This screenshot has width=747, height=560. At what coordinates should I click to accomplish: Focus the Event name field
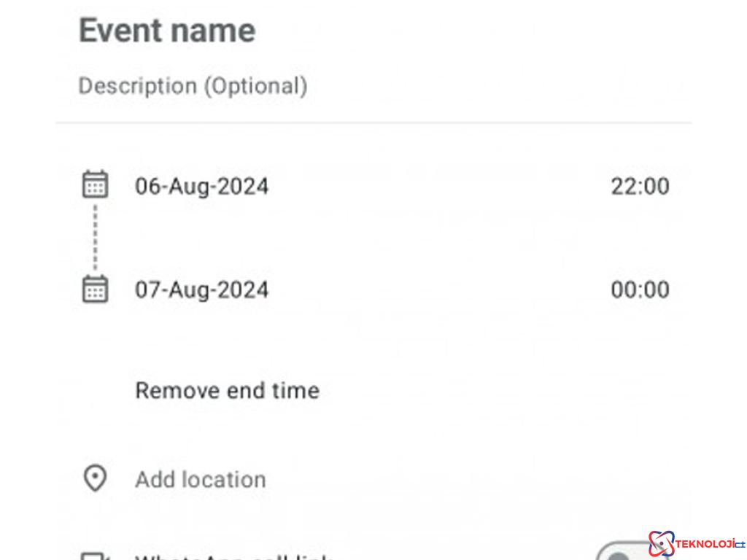point(167,31)
